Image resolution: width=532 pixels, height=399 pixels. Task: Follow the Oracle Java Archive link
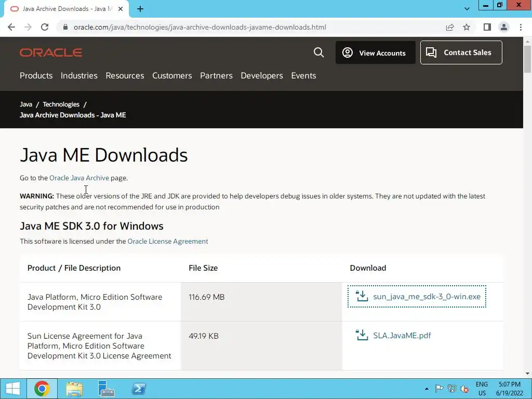[x=79, y=178]
